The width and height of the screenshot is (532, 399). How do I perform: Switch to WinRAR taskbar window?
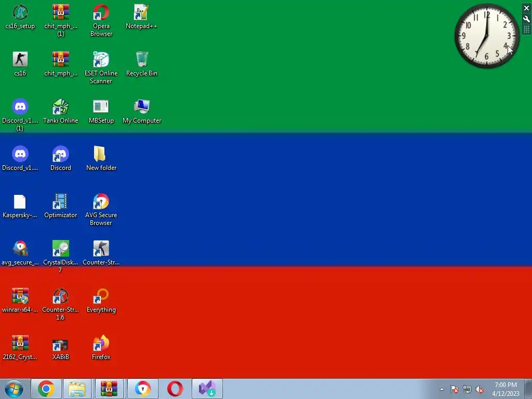[x=109, y=389]
